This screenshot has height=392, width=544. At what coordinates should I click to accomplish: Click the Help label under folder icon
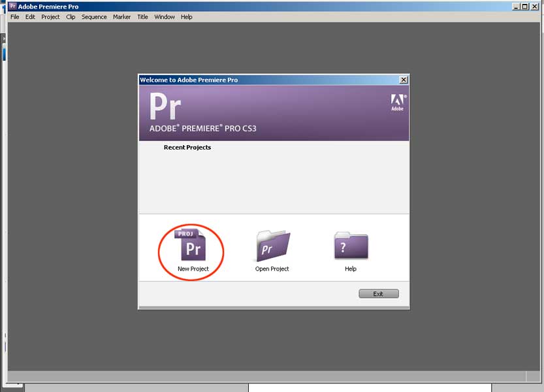click(351, 269)
